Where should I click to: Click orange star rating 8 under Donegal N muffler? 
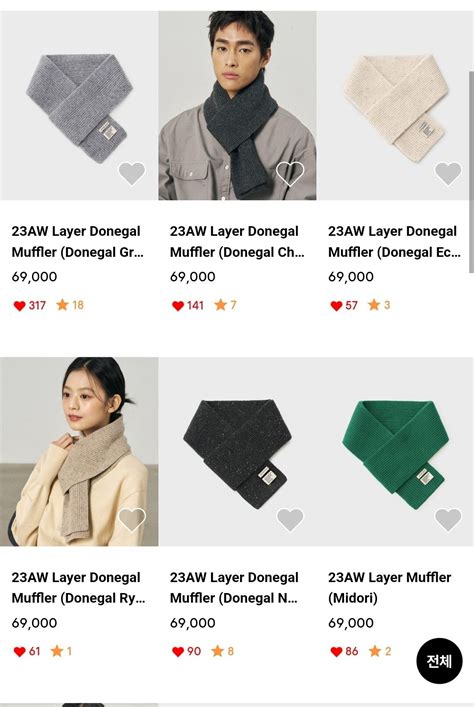click(x=222, y=651)
